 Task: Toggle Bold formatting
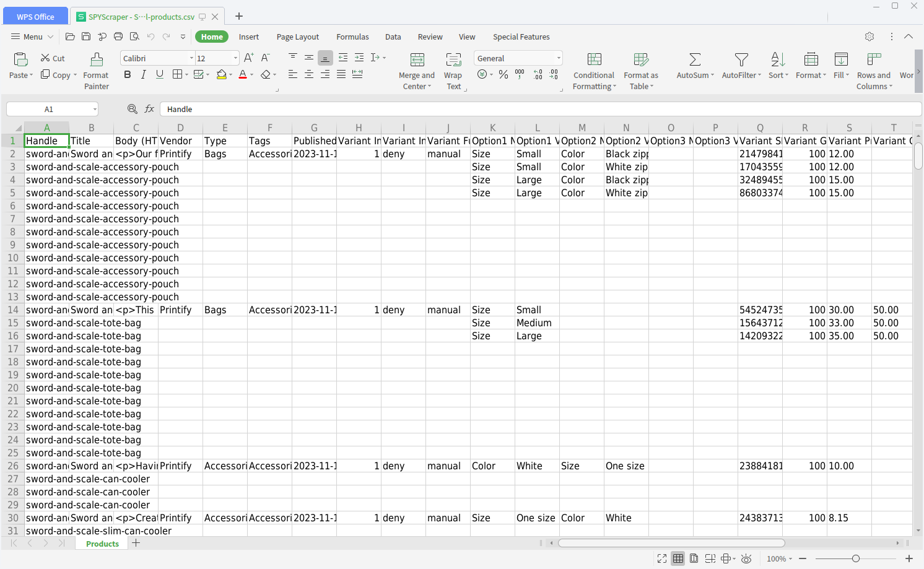tap(128, 74)
